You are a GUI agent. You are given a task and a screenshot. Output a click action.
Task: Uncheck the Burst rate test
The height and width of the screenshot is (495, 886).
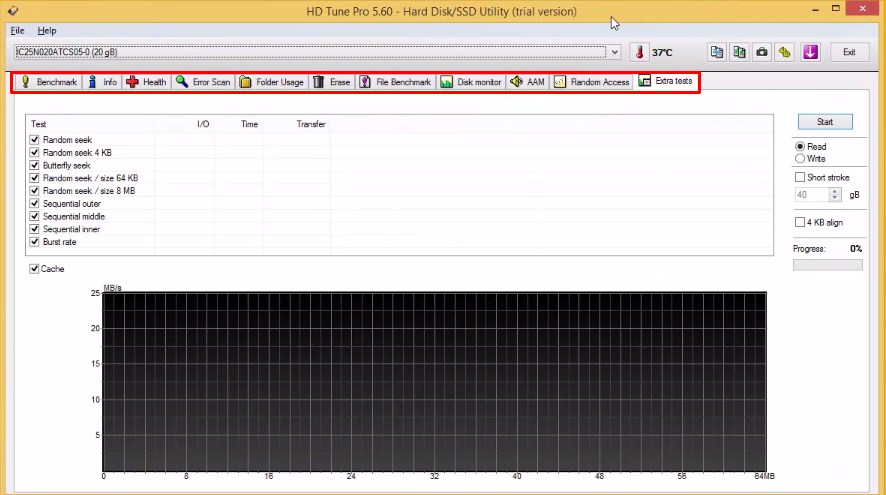[x=34, y=242]
